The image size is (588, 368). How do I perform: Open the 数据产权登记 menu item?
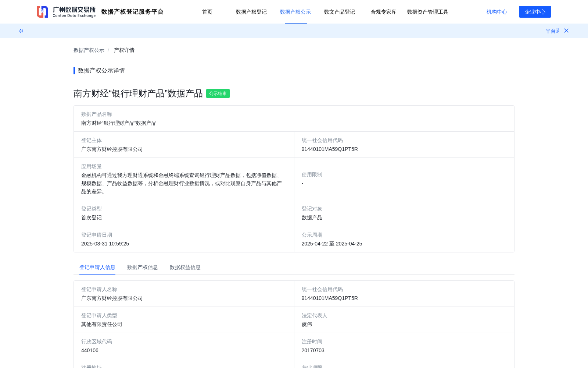point(251,12)
